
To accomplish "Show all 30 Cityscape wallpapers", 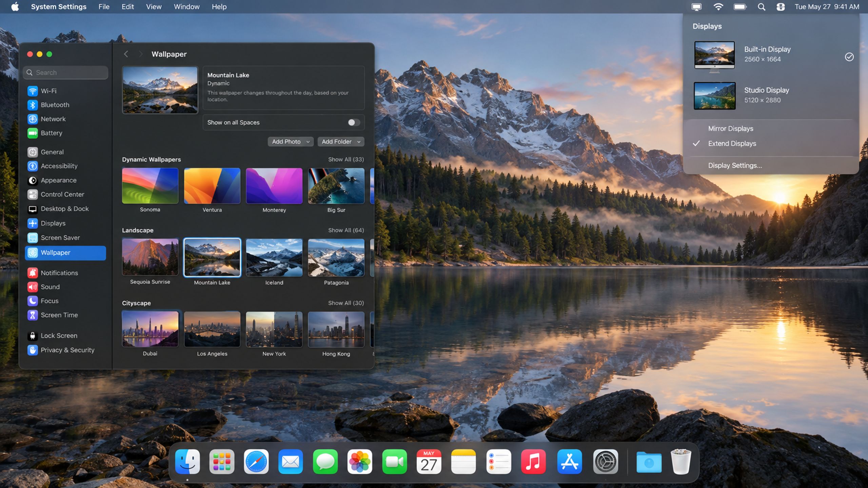I will 346,303.
